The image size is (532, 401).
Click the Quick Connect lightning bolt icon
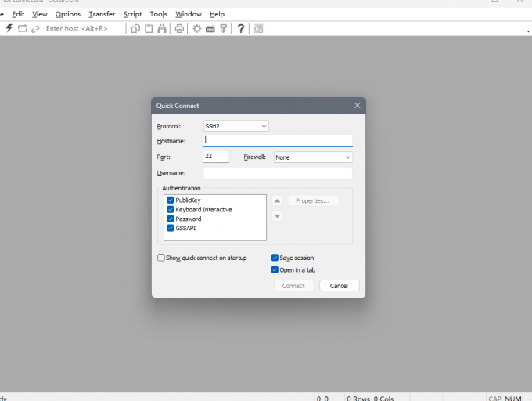point(9,29)
